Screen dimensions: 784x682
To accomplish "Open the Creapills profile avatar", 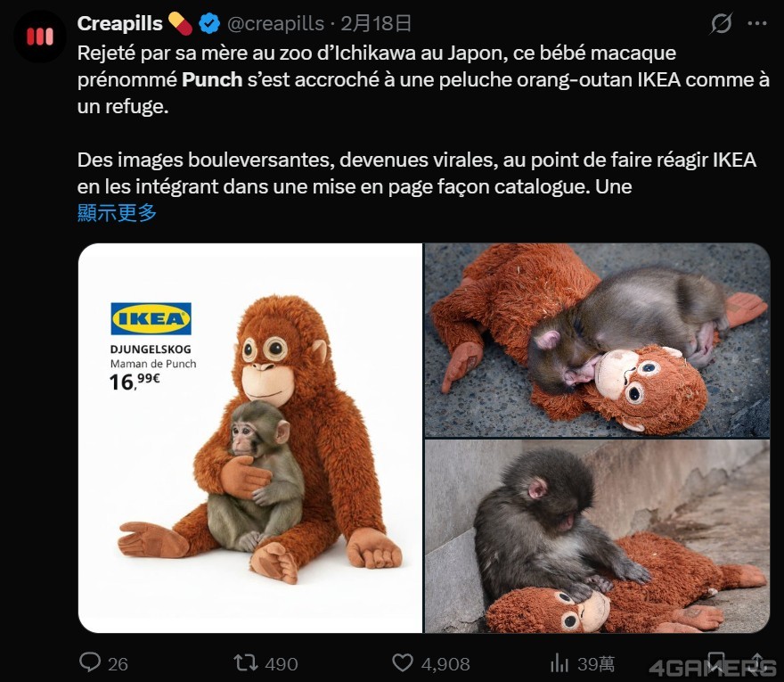I will 40,37.
